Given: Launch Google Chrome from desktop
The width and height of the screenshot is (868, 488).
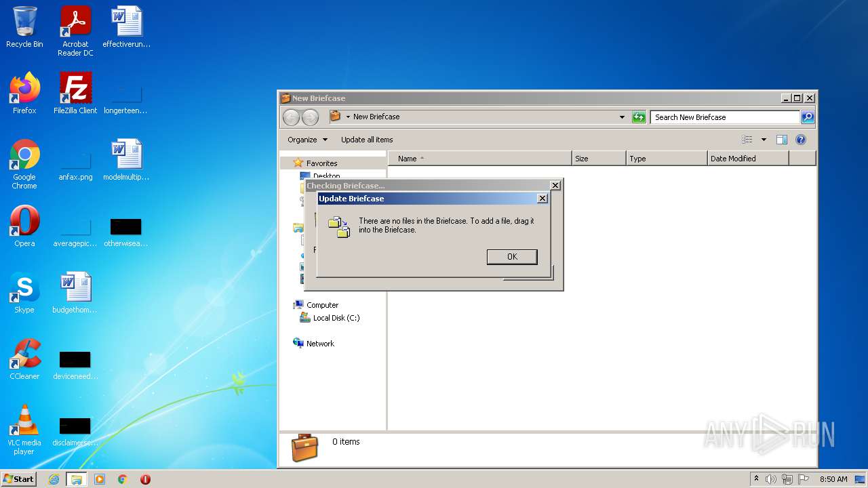Looking at the screenshot, I should click(24, 164).
